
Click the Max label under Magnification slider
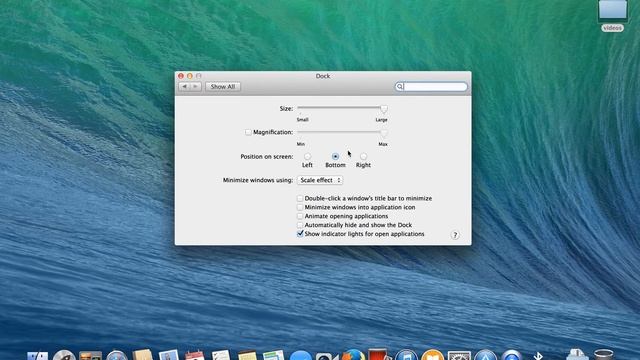[x=383, y=144]
